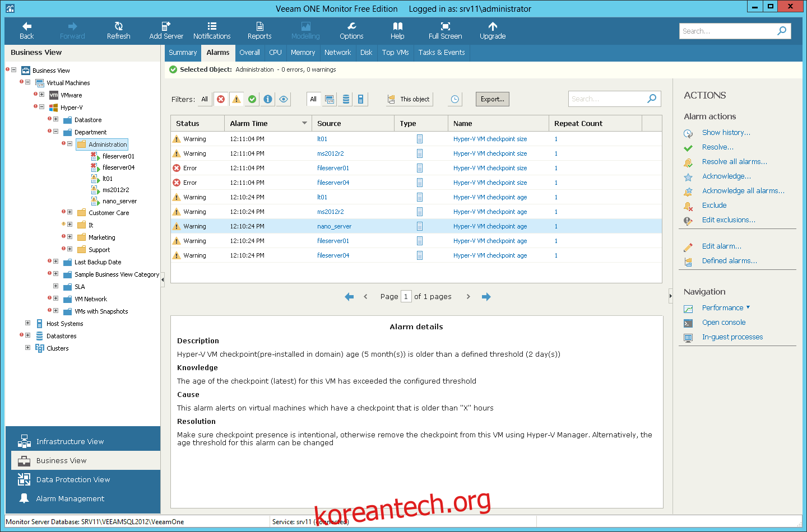Expand the Customer Care folder
Viewport: 807px width, 532px height.
coord(69,212)
